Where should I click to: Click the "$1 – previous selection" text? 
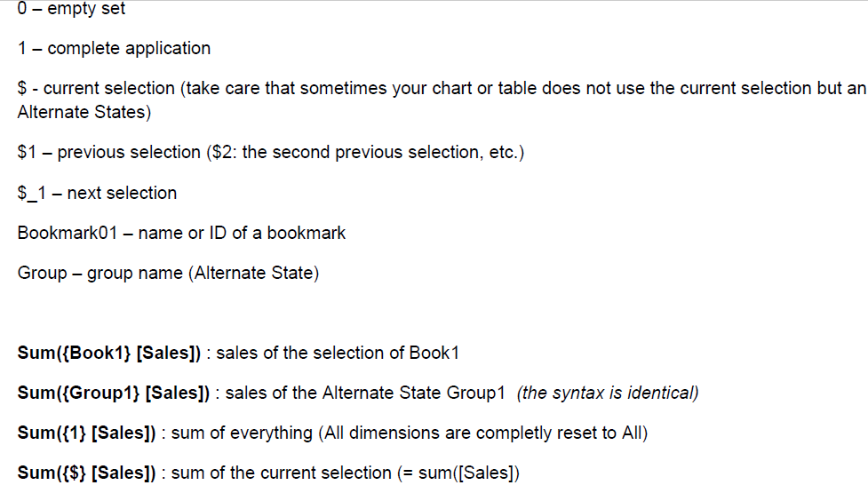108,152
